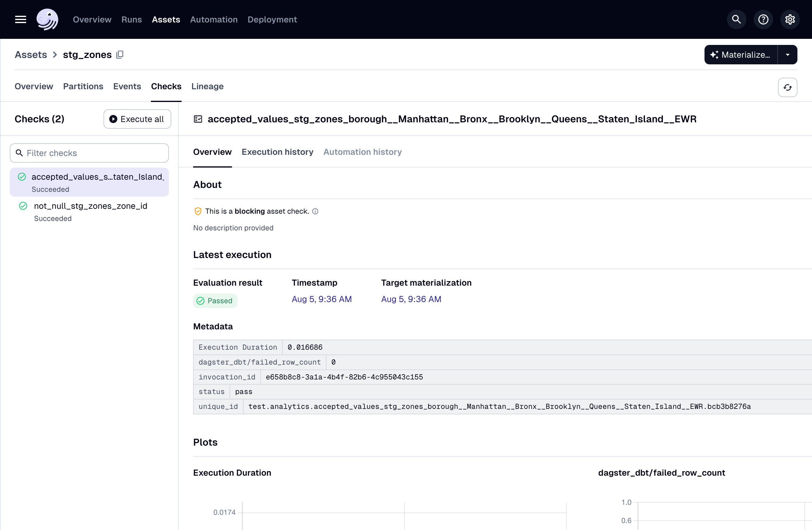Click the refresh icon button
This screenshot has height=530, width=812.
point(787,87)
